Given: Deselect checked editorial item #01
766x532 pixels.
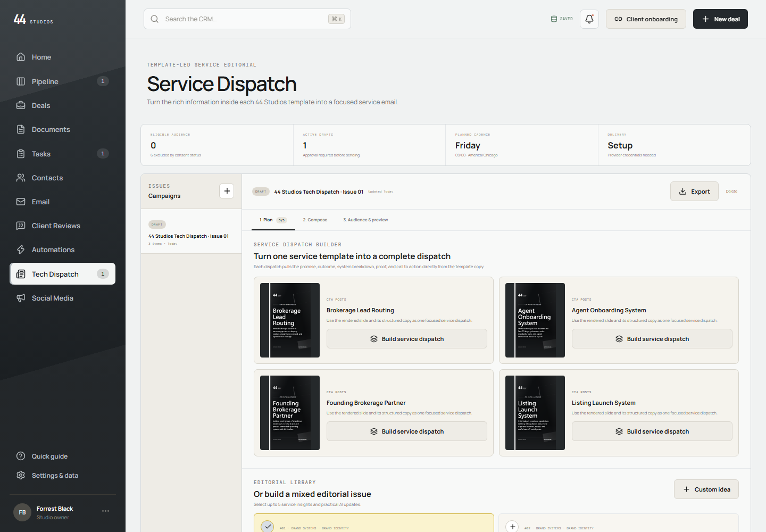Looking at the screenshot, I should coord(268,526).
